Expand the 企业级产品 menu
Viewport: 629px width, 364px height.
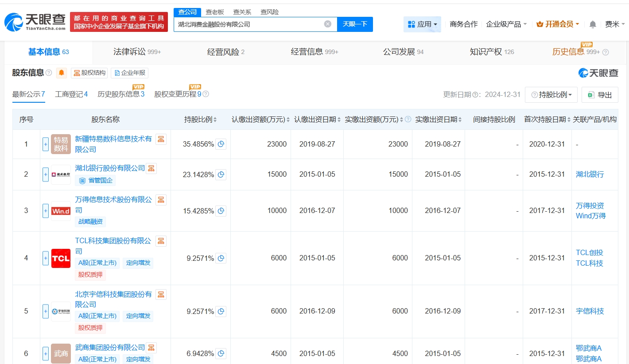coord(506,24)
